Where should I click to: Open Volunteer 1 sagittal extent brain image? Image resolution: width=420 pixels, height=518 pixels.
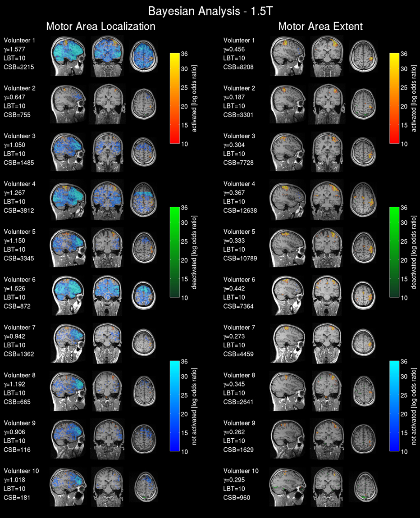pyautogui.click(x=288, y=56)
